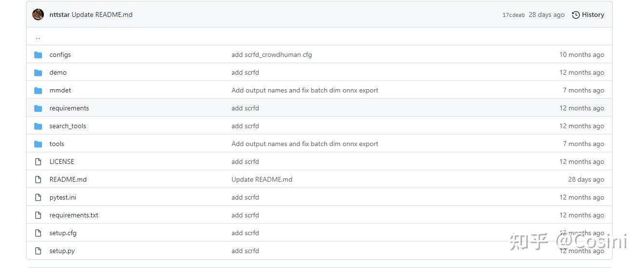The image size is (644, 268).
Task: Click the LICENSE file icon
Action: [x=38, y=162]
